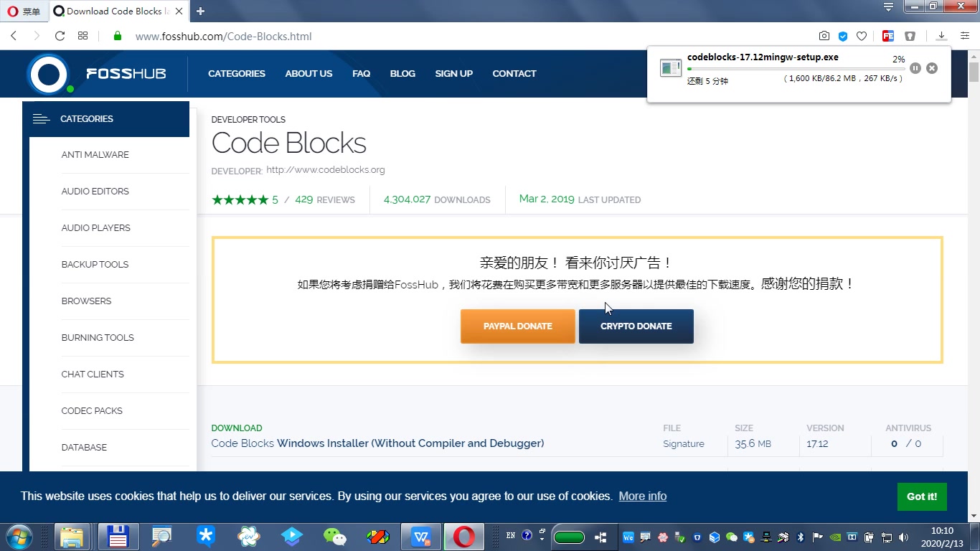Screen dimensions: 980x551
Task: Click the download progress bar
Action: (796, 69)
